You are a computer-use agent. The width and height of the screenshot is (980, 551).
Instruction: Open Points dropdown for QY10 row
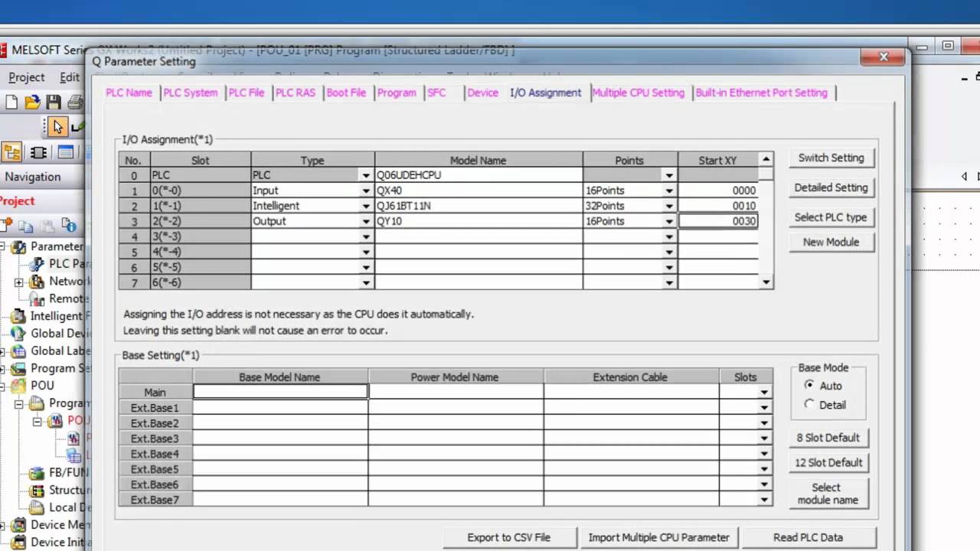coord(669,221)
